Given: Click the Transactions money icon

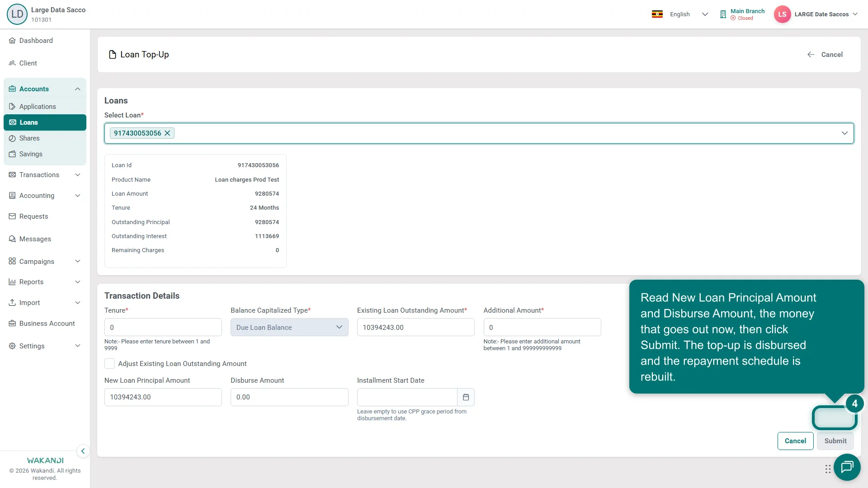Looking at the screenshot, I should tap(12, 175).
